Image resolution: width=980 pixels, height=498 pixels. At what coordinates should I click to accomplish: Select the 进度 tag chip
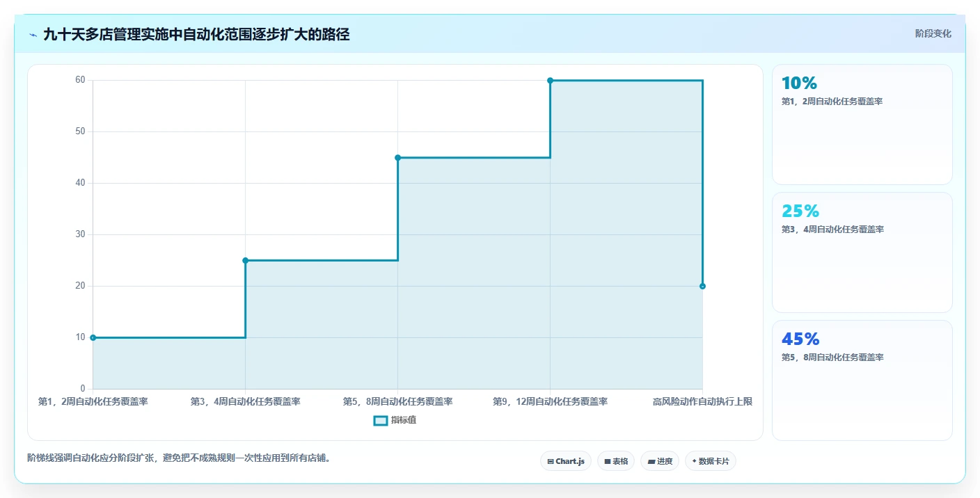[660, 461]
